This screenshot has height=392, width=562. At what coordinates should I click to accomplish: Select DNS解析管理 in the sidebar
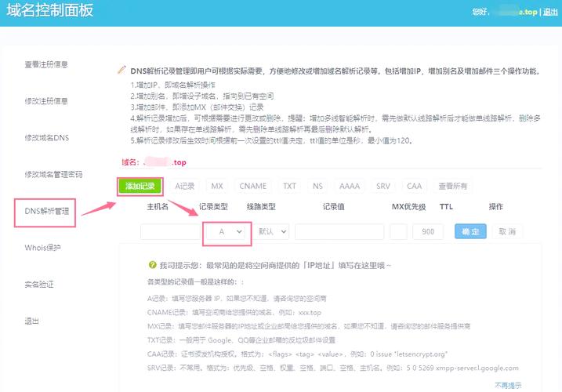click(x=46, y=211)
